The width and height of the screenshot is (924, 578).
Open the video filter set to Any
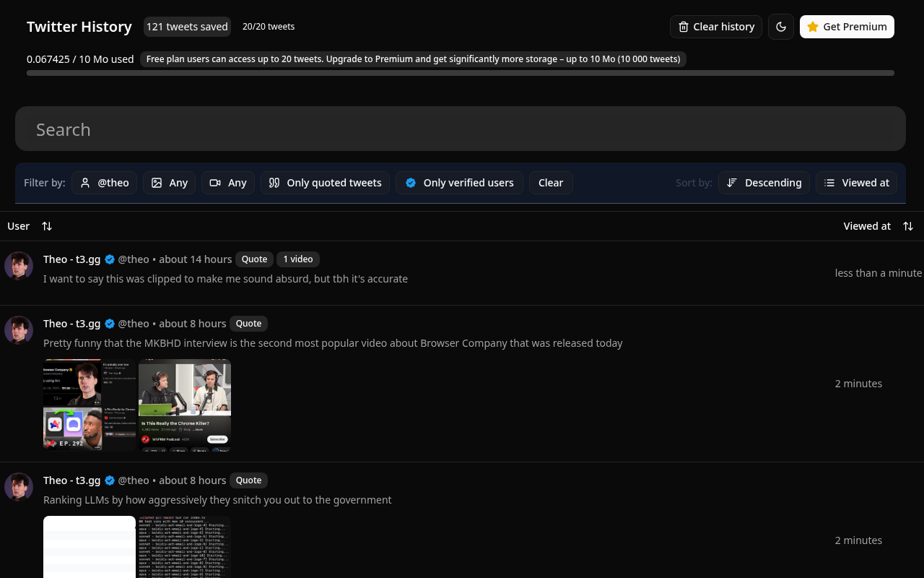coord(228,183)
